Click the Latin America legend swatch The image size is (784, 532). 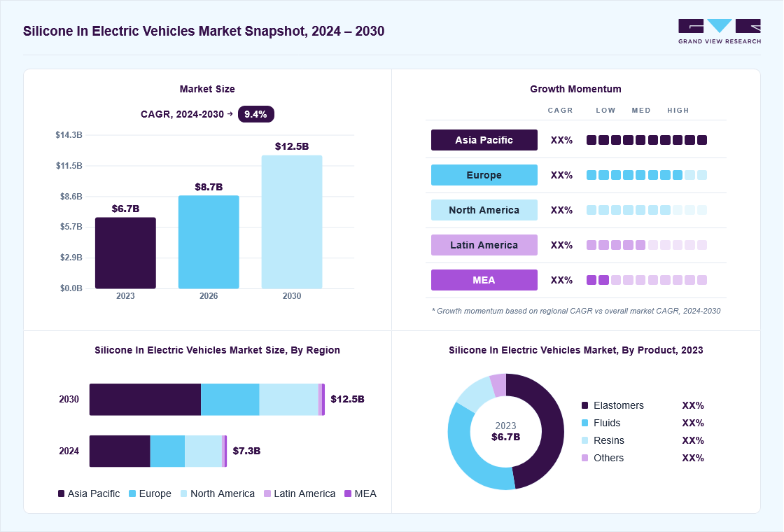point(267,493)
